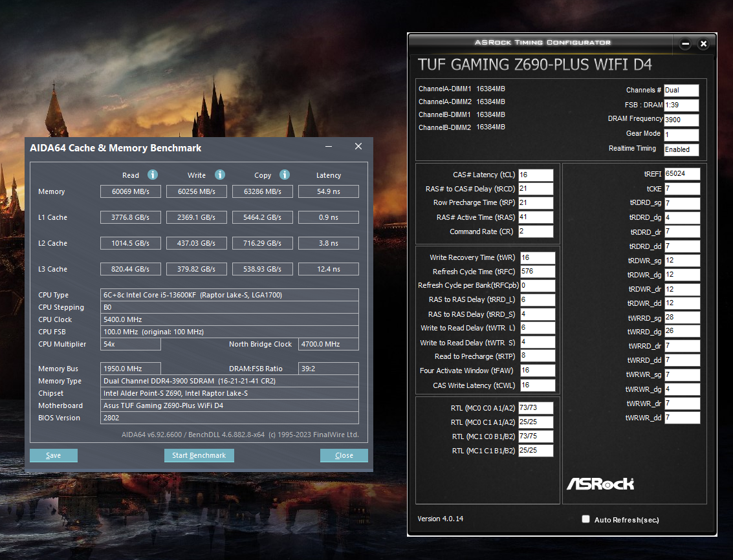Click the Memory Bus value 1950.0 MHz
Viewport: 733px width, 560px height.
131,369
